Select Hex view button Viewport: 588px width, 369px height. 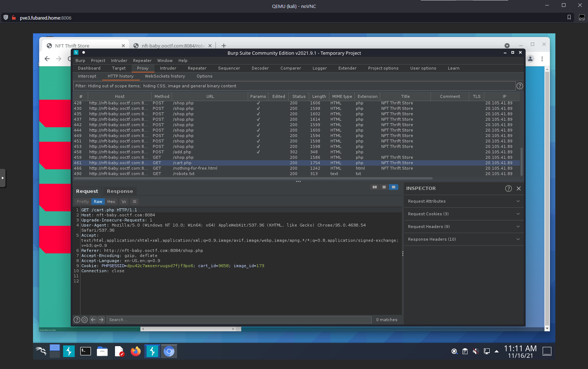pos(111,202)
